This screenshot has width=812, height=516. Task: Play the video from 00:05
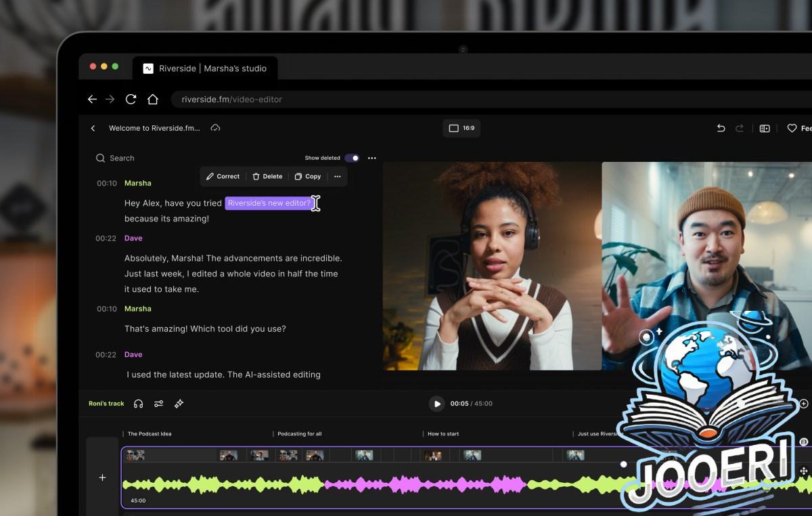[436, 404]
